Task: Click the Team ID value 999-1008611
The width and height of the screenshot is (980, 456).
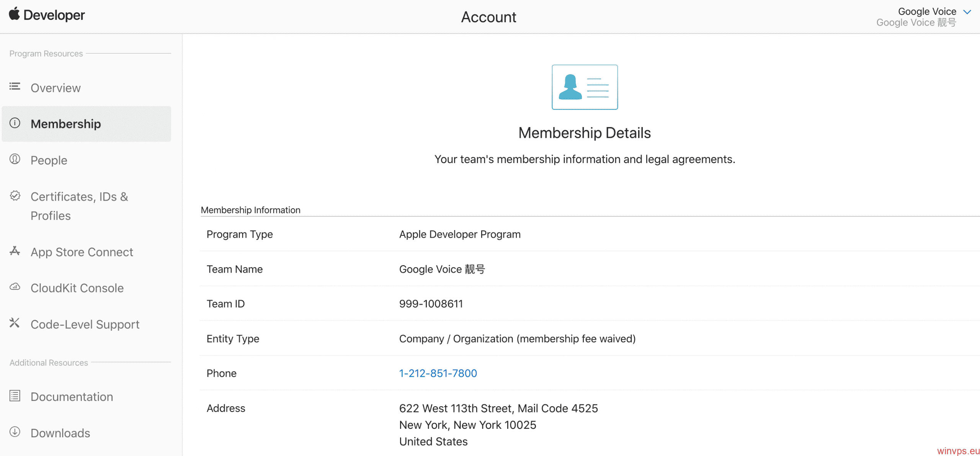Action: tap(431, 304)
